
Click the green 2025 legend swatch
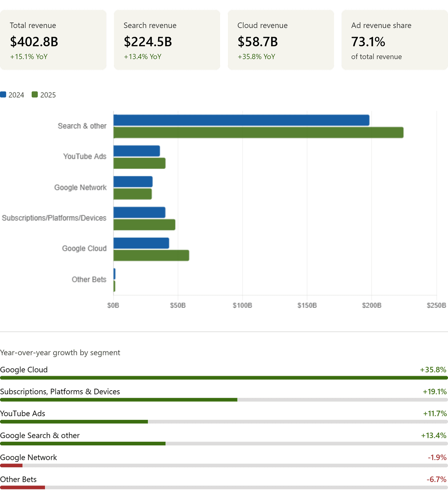point(35,95)
